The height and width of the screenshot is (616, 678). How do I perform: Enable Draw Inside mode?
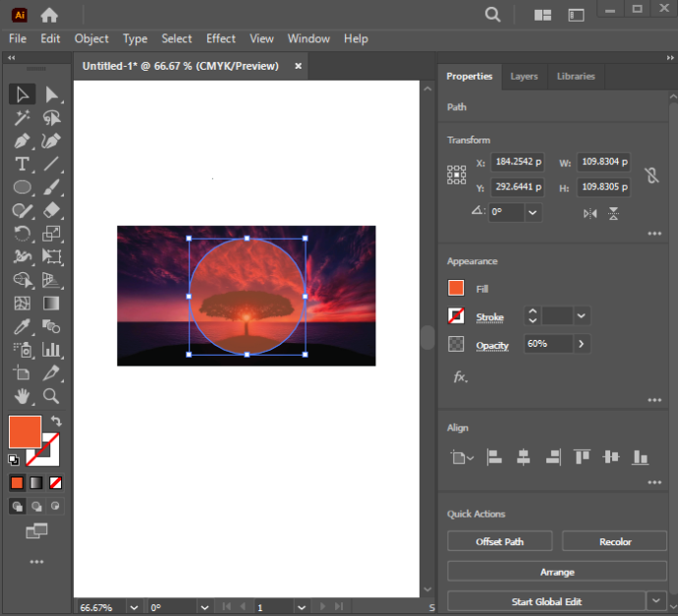point(55,506)
